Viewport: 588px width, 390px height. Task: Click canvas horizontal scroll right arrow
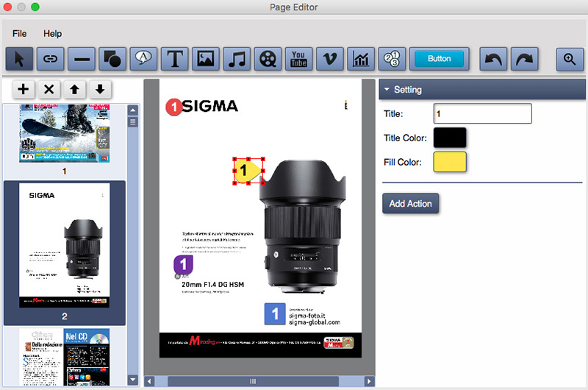[x=369, y=381]
